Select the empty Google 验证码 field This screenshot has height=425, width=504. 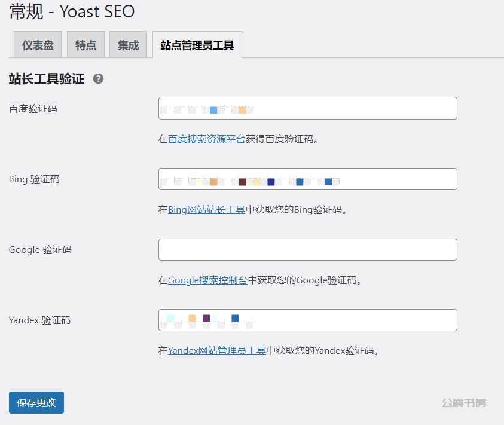click(308, 249)
